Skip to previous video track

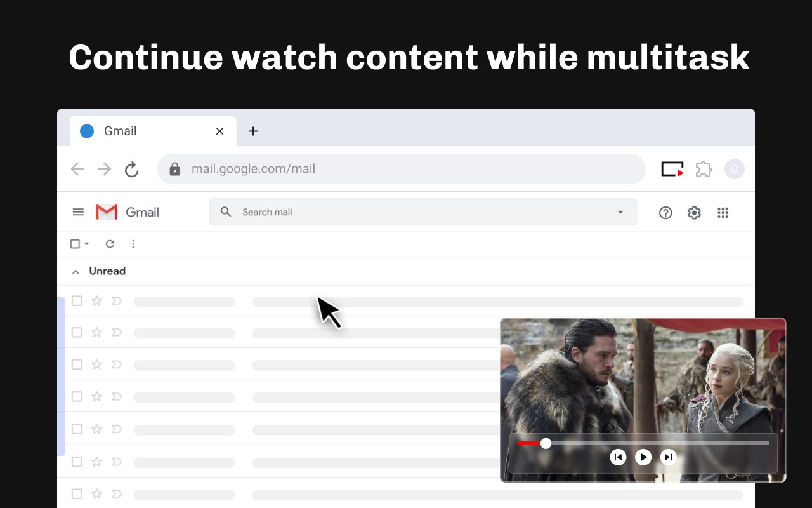click(x=618, y=457)
